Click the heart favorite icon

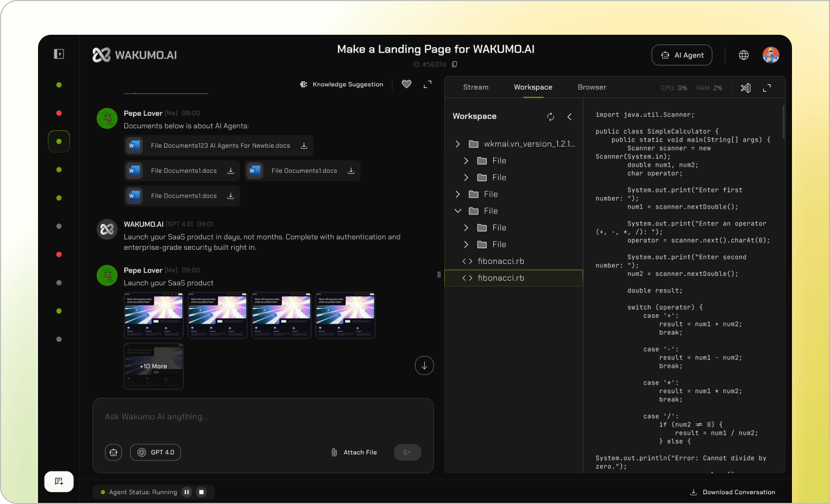(x=406, y=84)
